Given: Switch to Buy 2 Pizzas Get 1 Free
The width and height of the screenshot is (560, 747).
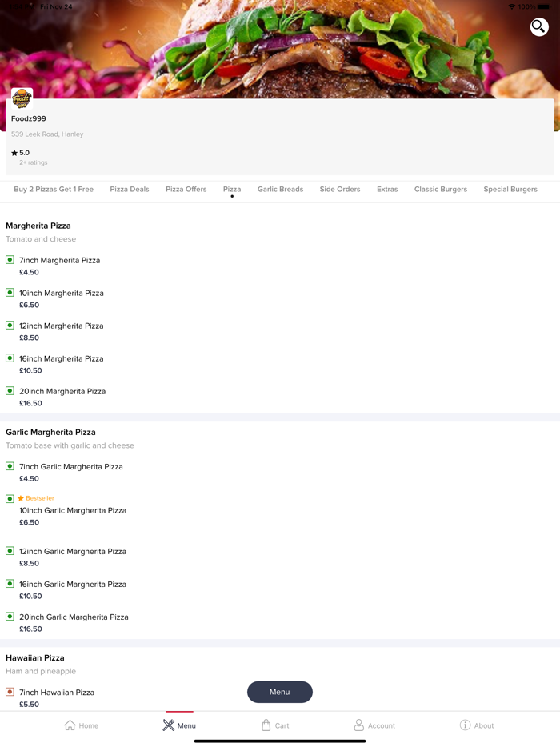Looking at the screenshot, I should click(x=54, y=189).
